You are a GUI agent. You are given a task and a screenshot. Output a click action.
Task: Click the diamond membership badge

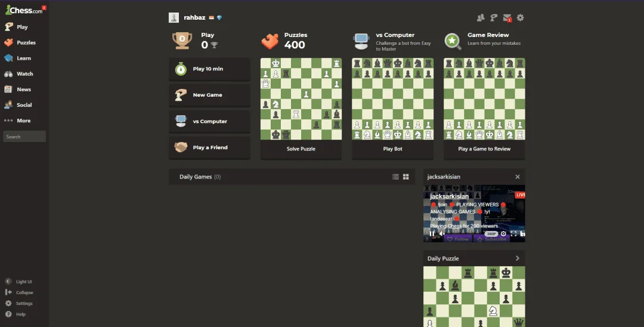coord(219,18)
